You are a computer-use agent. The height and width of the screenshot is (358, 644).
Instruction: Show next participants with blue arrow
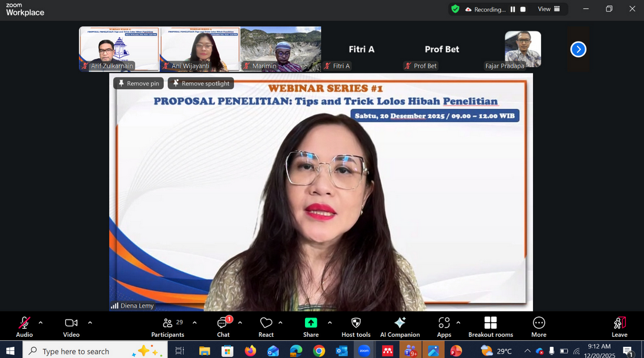578,49
